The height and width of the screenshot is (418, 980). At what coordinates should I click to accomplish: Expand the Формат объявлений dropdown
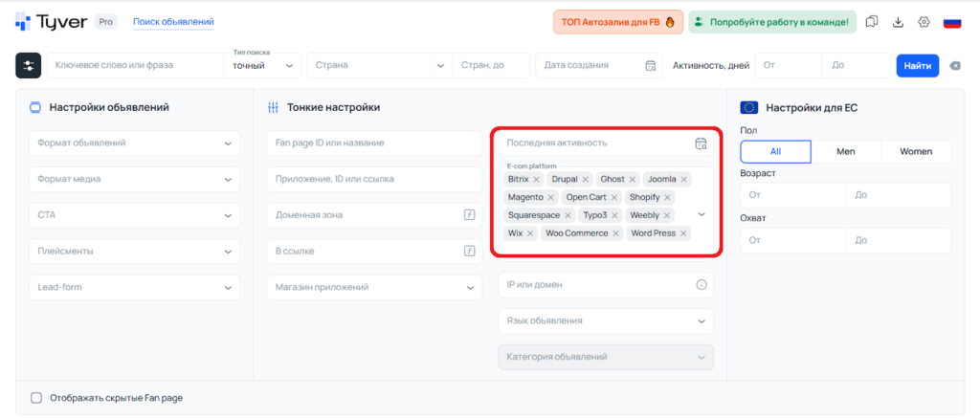click(134, 143)
